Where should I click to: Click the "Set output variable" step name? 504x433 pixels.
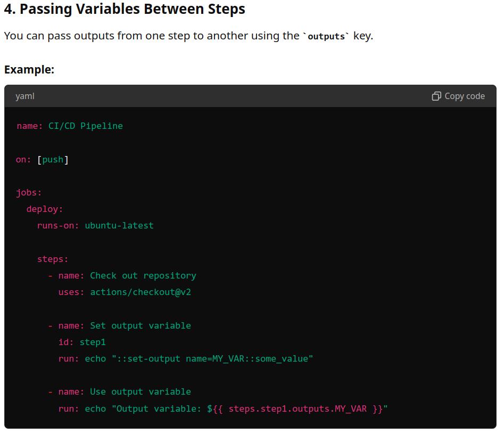click(x=140, y=325)
